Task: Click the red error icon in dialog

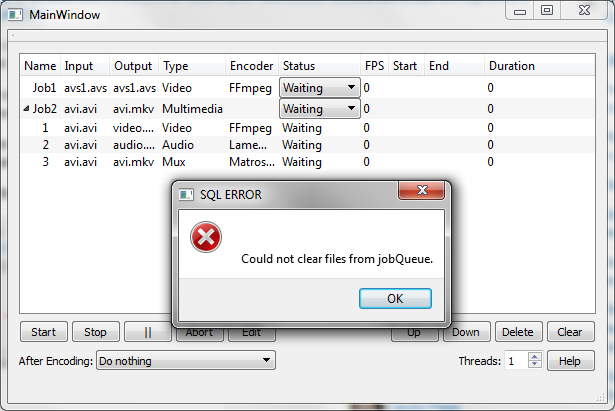Action: (x=206, y=237)
